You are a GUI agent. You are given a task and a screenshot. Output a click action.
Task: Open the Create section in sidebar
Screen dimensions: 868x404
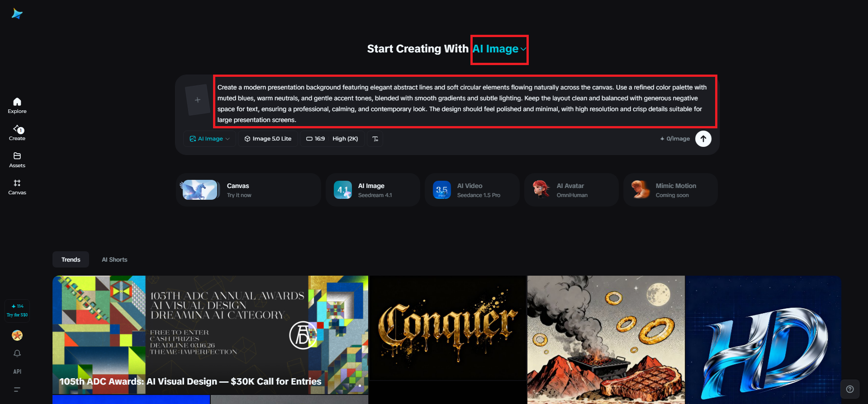click(x=17, y=132)
